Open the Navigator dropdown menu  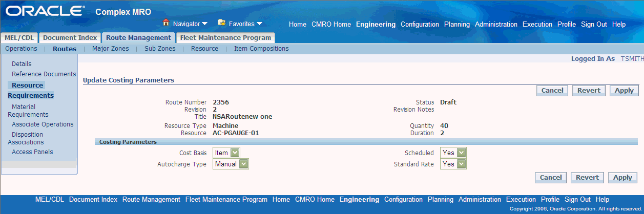point(190,24)
